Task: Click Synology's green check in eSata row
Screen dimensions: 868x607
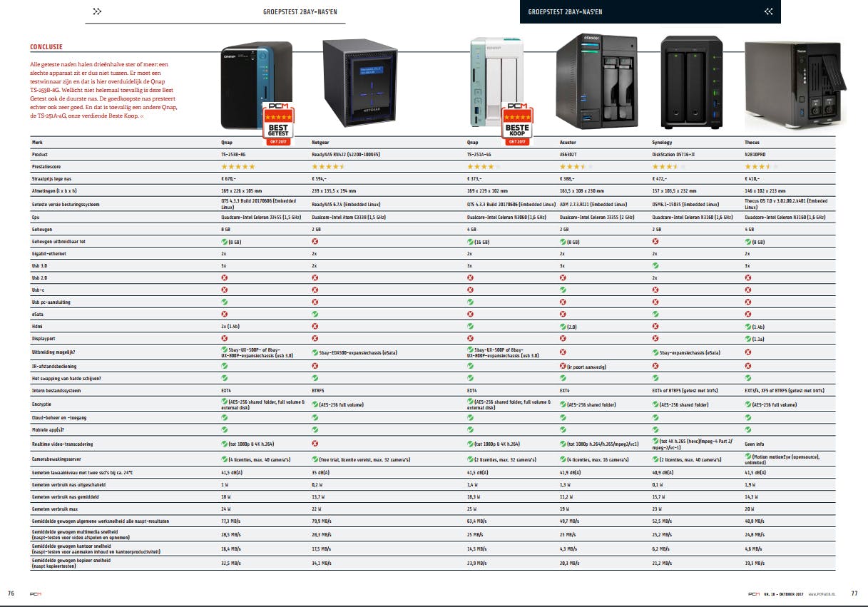Action: [655, 314]
